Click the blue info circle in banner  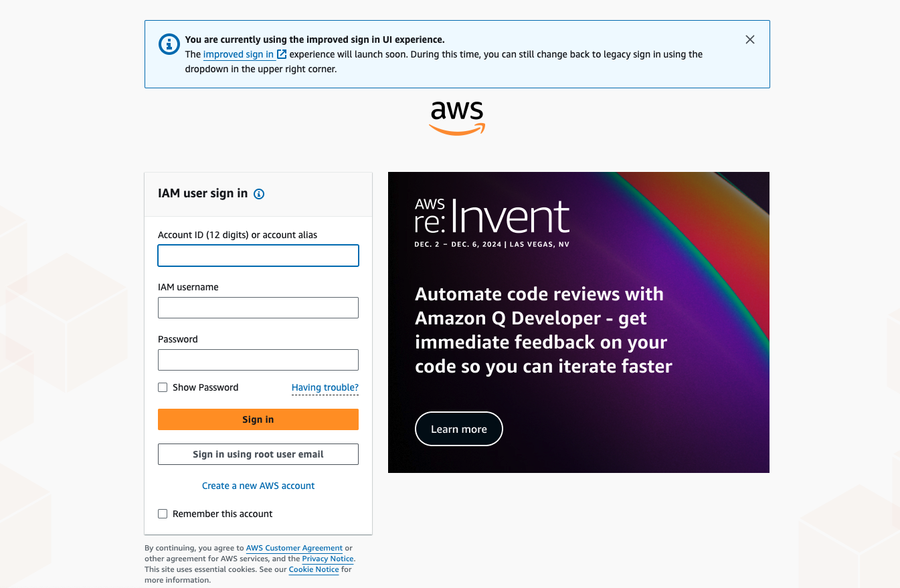pos(169,44)
